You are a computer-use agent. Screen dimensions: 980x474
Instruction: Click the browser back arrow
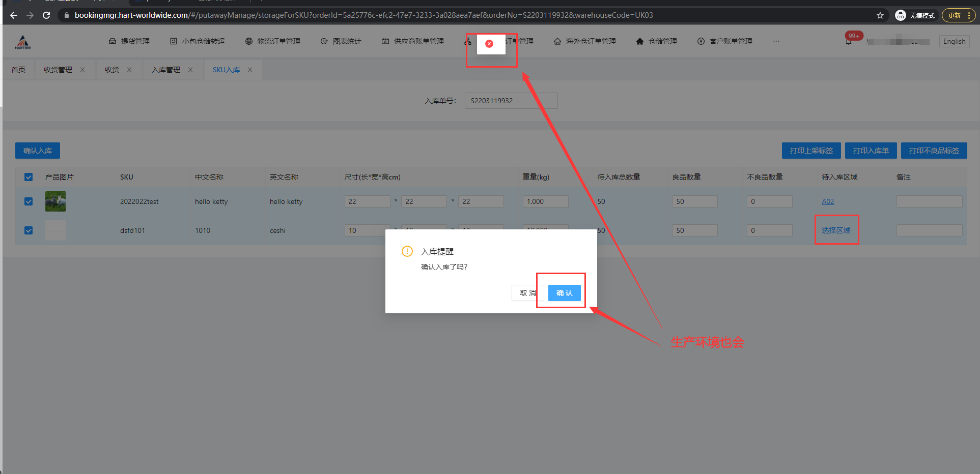point(14,15)
